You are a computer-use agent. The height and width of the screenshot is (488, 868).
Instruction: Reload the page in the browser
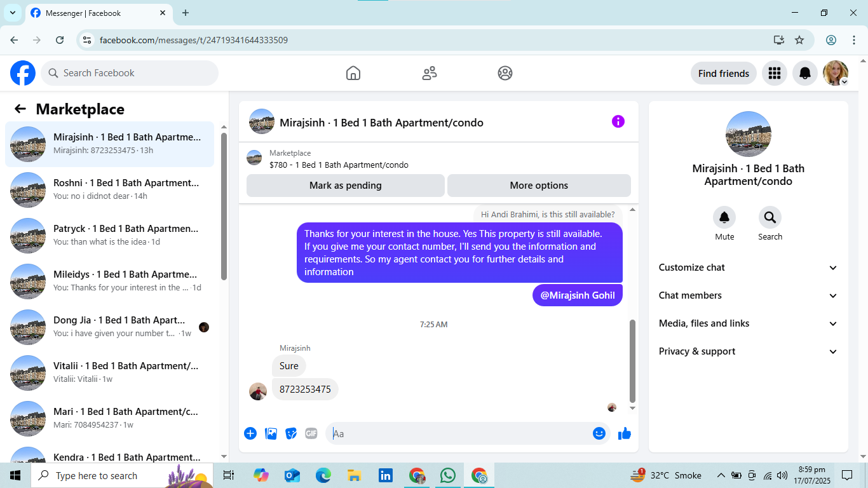60,40
